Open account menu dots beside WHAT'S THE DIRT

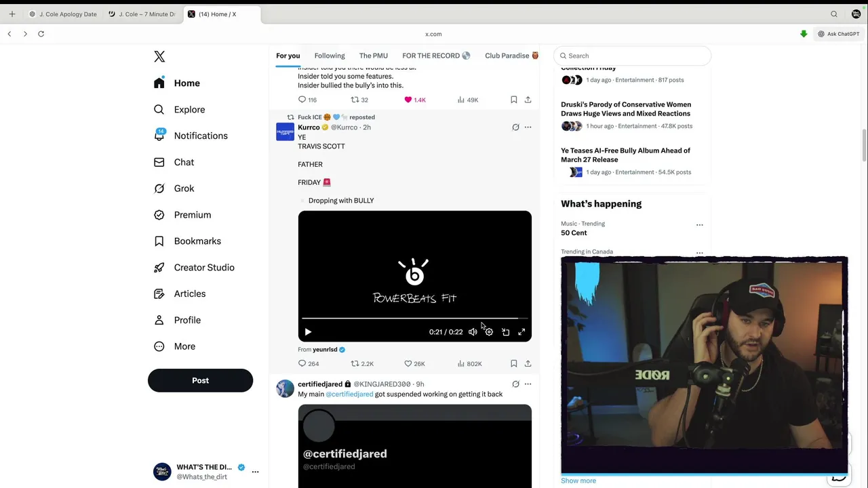click(255, 472)
